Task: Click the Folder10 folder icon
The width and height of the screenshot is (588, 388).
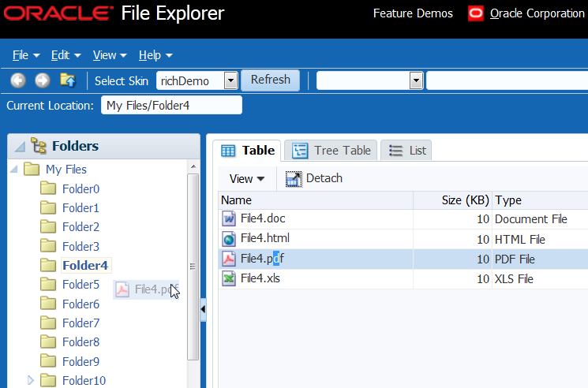Action: click(48, 380)
